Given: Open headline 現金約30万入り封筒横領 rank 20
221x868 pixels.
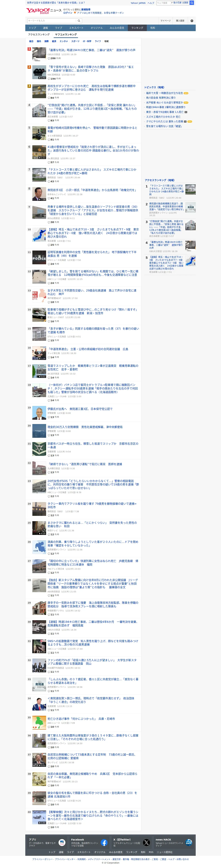Looking at the screenshot, I should (85, 427).
